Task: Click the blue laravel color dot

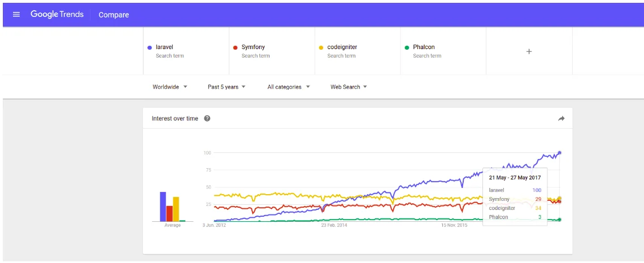Action: [x=150, y=47]
